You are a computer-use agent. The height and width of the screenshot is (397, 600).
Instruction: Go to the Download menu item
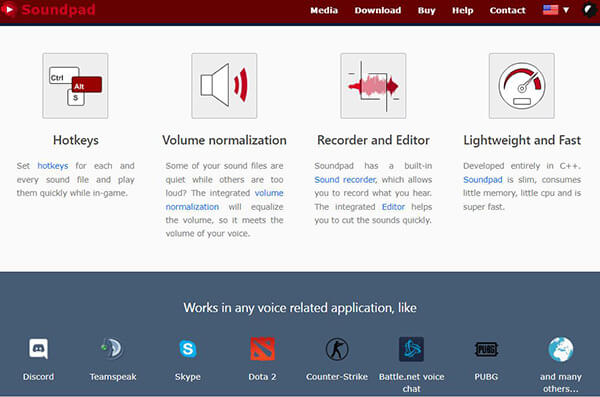[378, 10]
